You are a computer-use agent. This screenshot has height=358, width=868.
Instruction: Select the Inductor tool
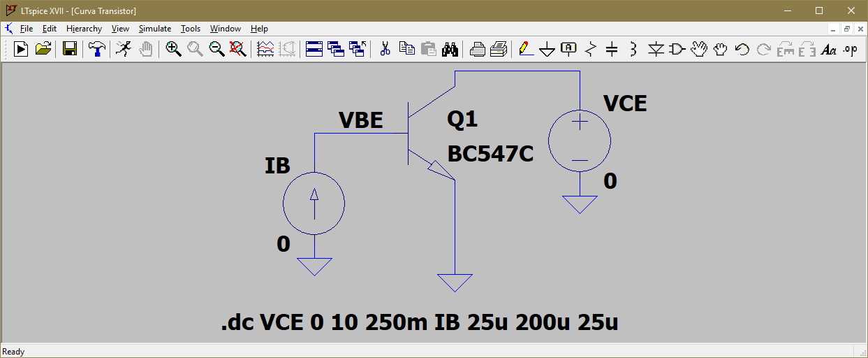point(633,49)
